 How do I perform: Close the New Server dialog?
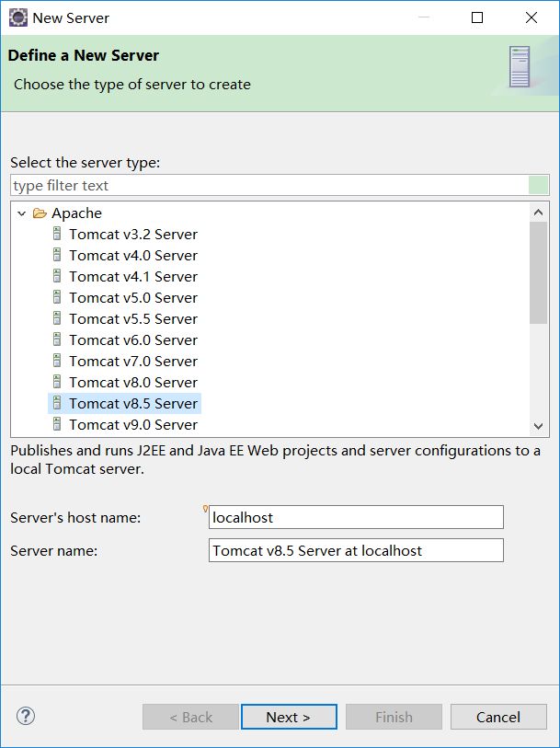tap(531, 17)
